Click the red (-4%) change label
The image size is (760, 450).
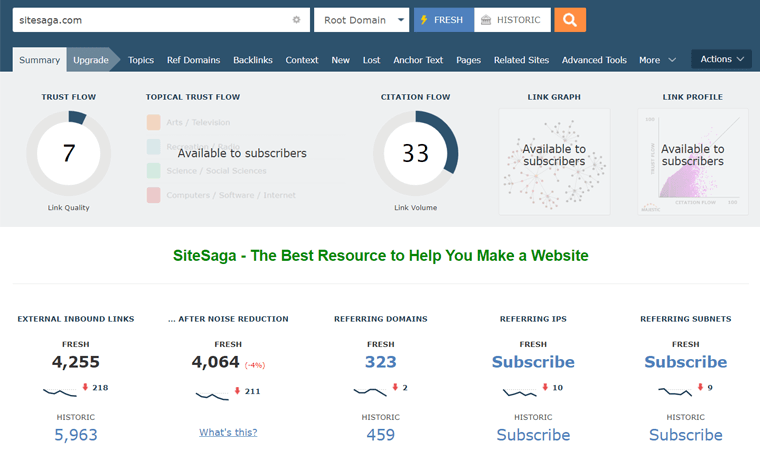255,365
